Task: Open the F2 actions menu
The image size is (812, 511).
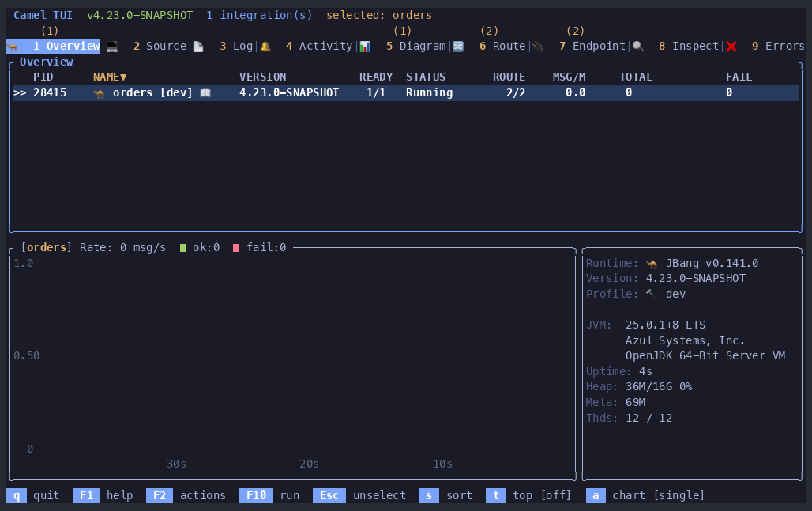Action: pyautogui.click(x=186, y=495)
